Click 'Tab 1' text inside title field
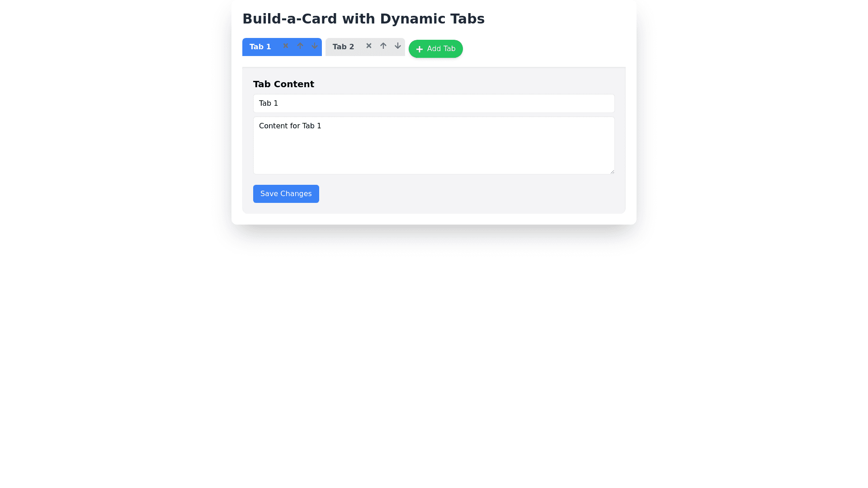 pyautogui.click(x=269, y=103)
